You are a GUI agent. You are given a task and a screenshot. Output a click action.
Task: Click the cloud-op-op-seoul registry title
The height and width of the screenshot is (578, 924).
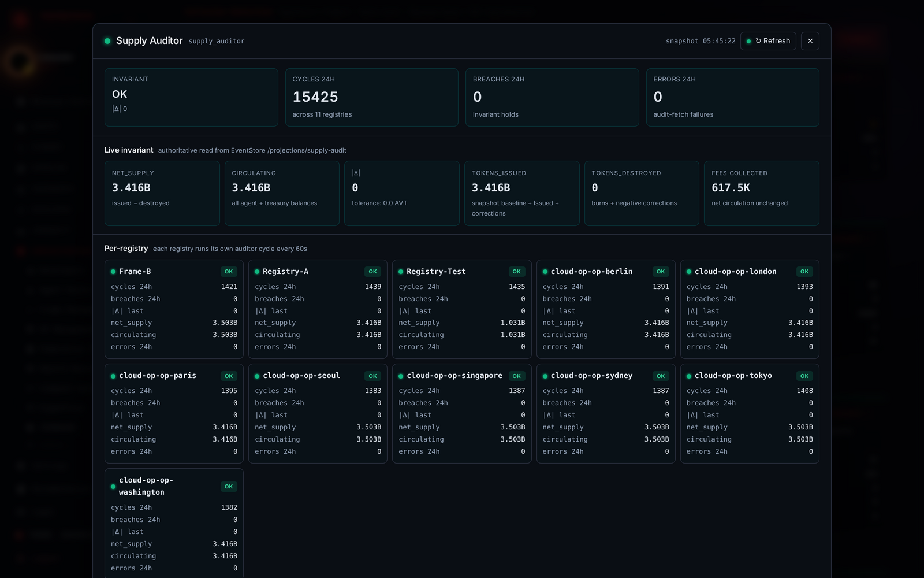(x=301, y=376)
